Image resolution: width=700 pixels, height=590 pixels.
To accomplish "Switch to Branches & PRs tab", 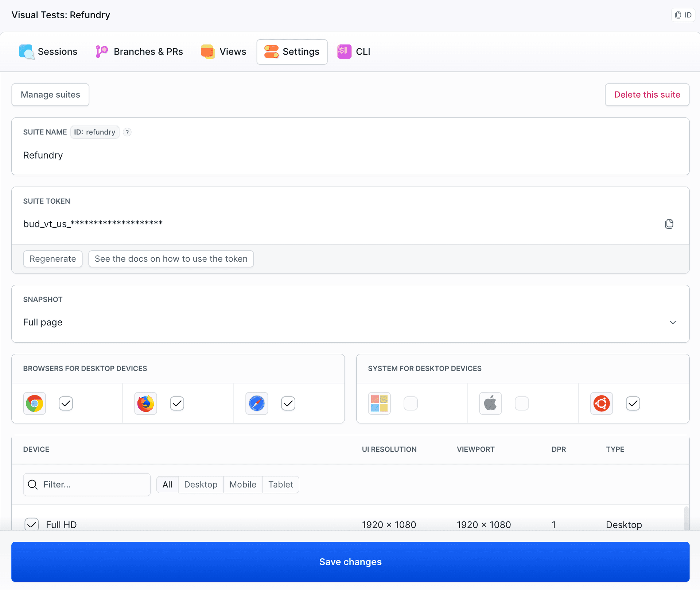I will pos(139,52).
